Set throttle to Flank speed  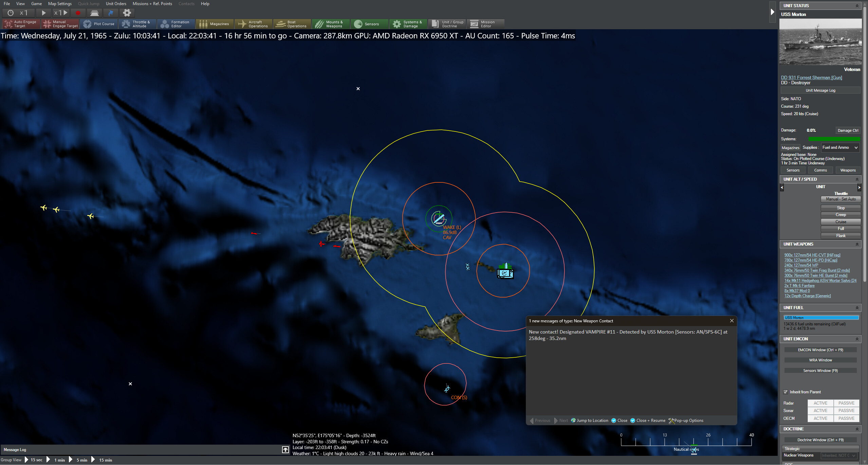click(841, 235)
